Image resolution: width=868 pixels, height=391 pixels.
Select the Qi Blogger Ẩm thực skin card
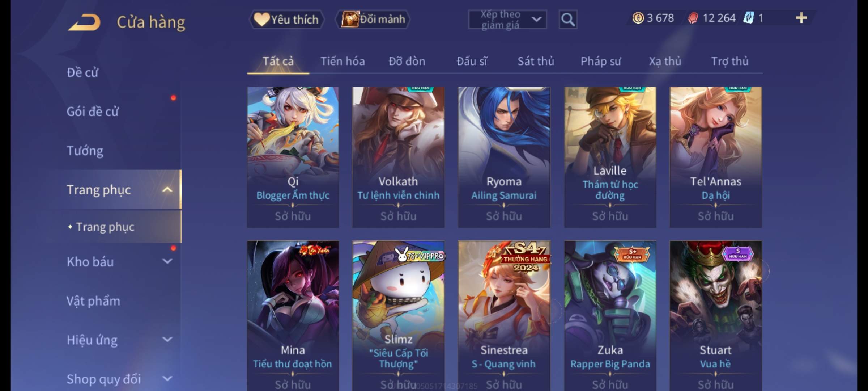pyautogui.click(x=293, y=157)
